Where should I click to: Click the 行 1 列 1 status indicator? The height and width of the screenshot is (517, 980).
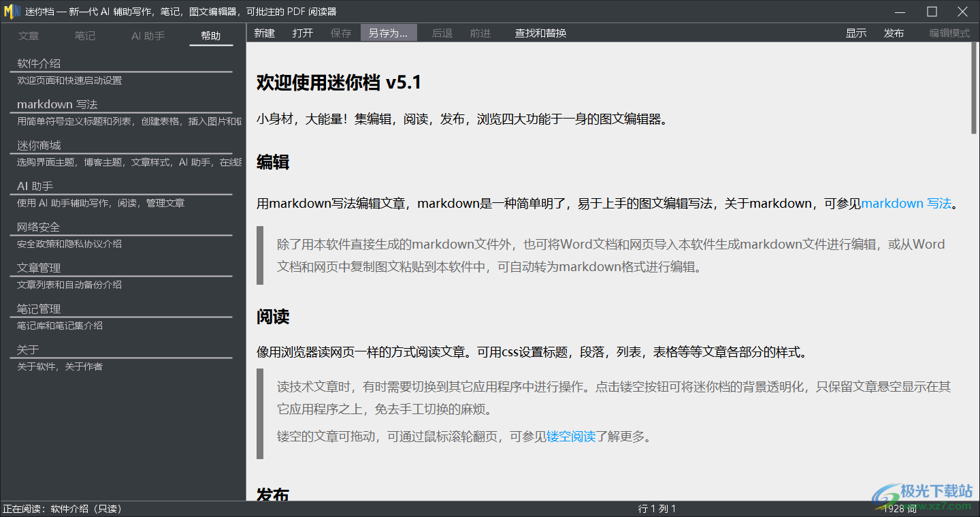coord(657,509)
